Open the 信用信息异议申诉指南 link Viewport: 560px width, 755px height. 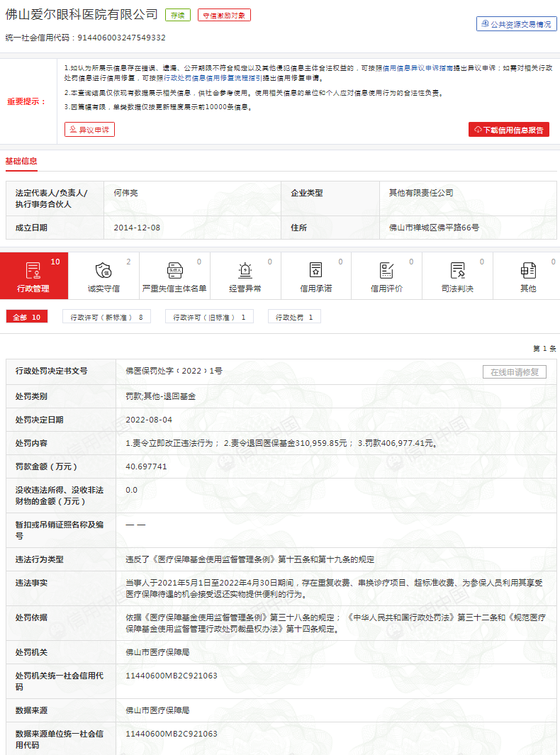(x=418, y=68)
